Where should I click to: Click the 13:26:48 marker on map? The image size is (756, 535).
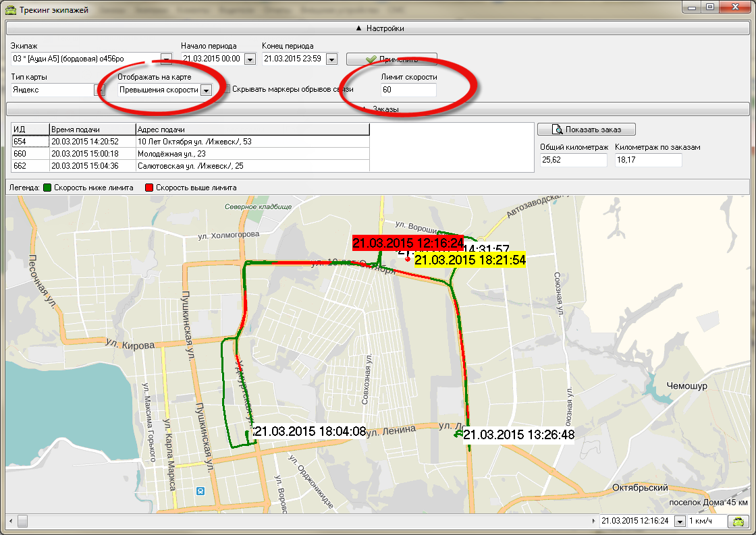click(518, 435)
